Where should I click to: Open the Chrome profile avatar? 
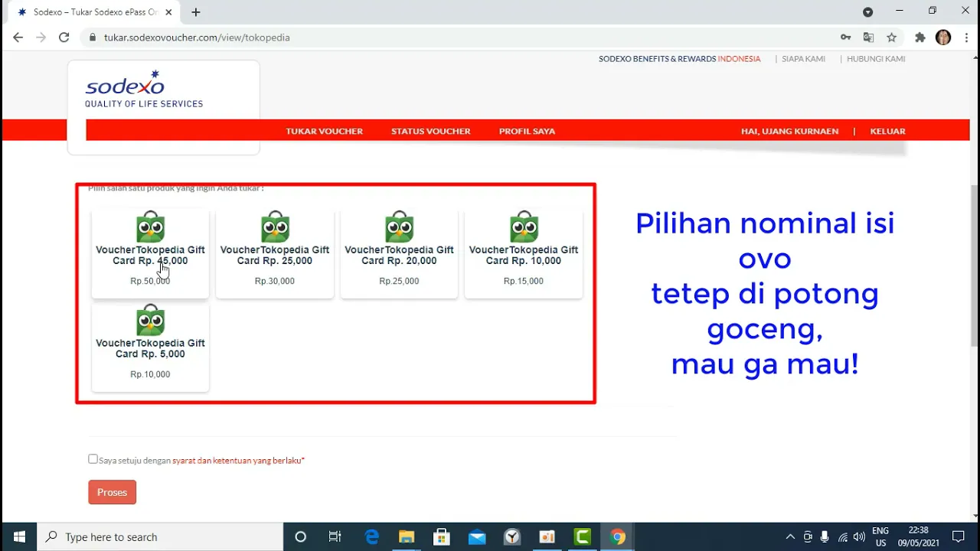coord(943,37)
